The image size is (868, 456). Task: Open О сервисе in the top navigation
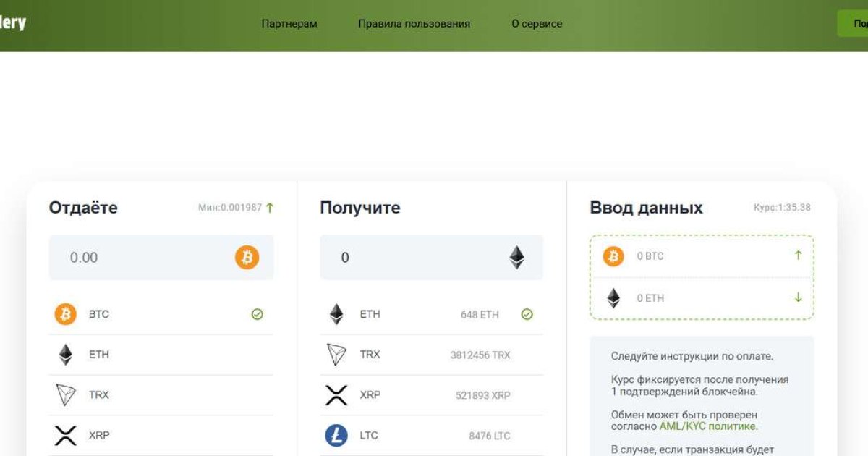tap(537, 24)
